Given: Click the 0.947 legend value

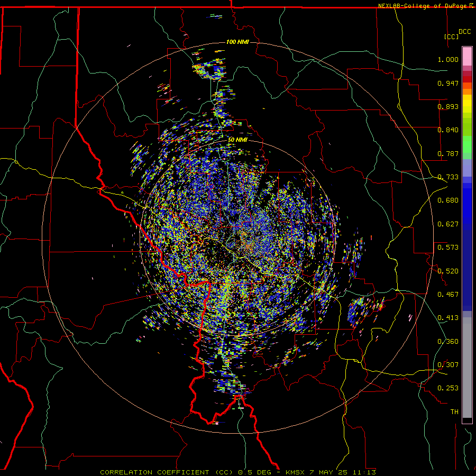Looking at the screenshot, I should coord(448,83).
